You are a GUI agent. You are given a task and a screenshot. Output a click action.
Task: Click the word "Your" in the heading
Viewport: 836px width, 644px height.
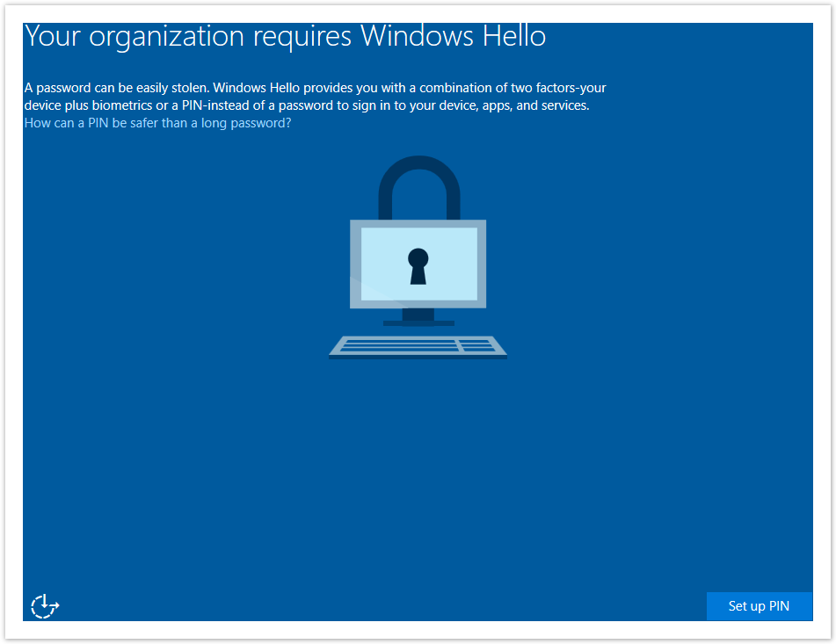point(55,36)
